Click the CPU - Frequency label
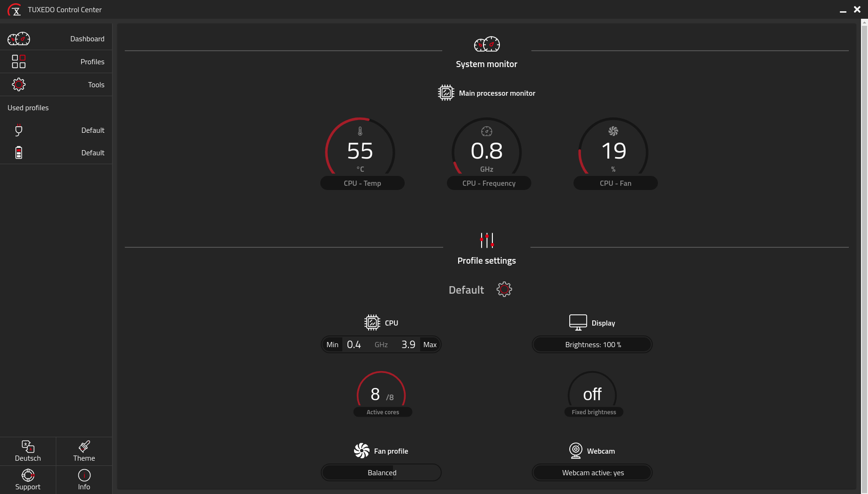 pos(489,183)
